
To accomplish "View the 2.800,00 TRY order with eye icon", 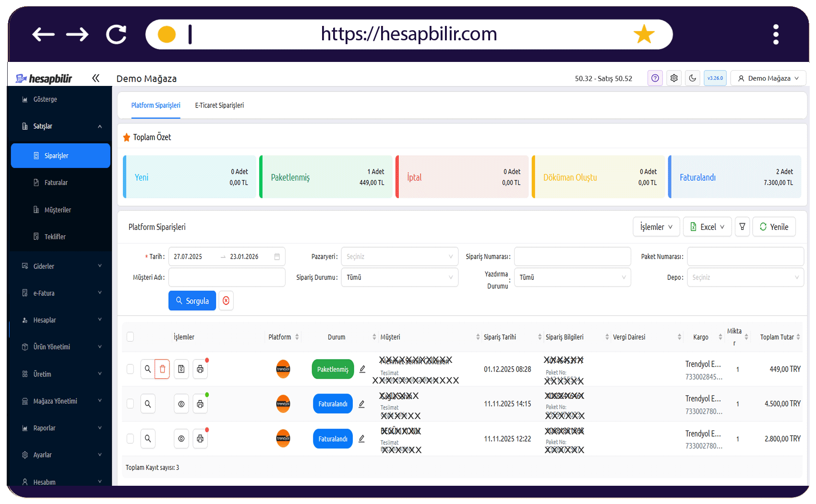I will point(181,439).
